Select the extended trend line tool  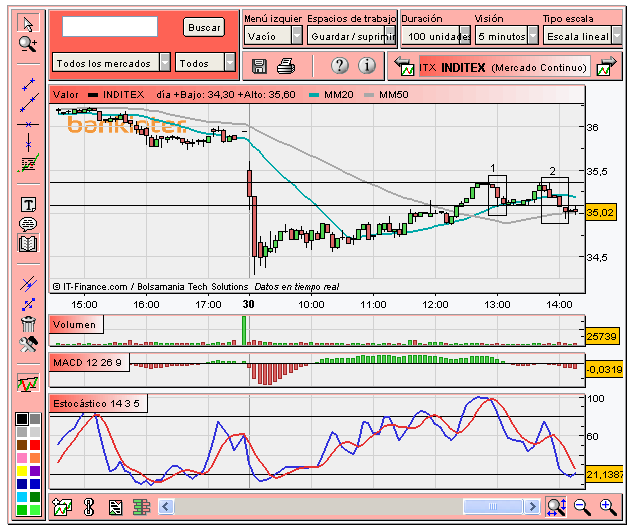click(29, 102)
